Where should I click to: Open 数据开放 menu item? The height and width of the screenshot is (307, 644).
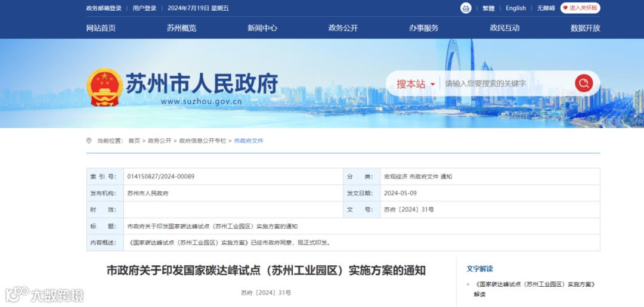(586, 29)
